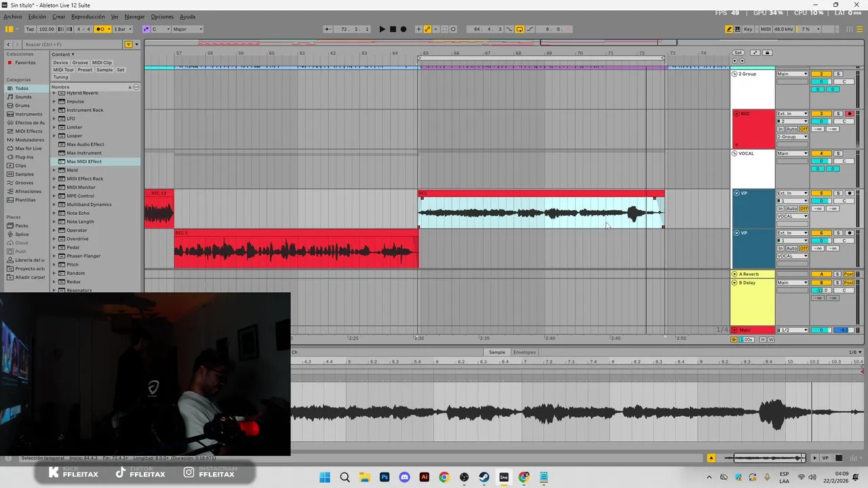This screenshot has height=488, width=868.
Task: Expand Operator device entry
Action: (x=54, y=230)
